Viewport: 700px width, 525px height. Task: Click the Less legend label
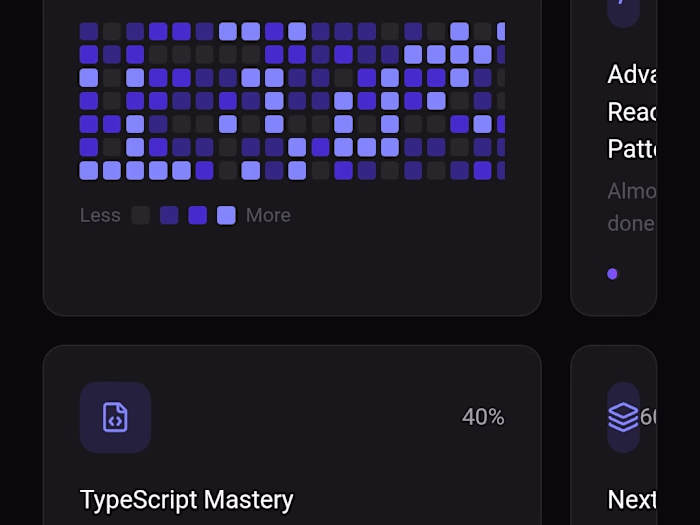pyautogui.click(x=100, y=215)
